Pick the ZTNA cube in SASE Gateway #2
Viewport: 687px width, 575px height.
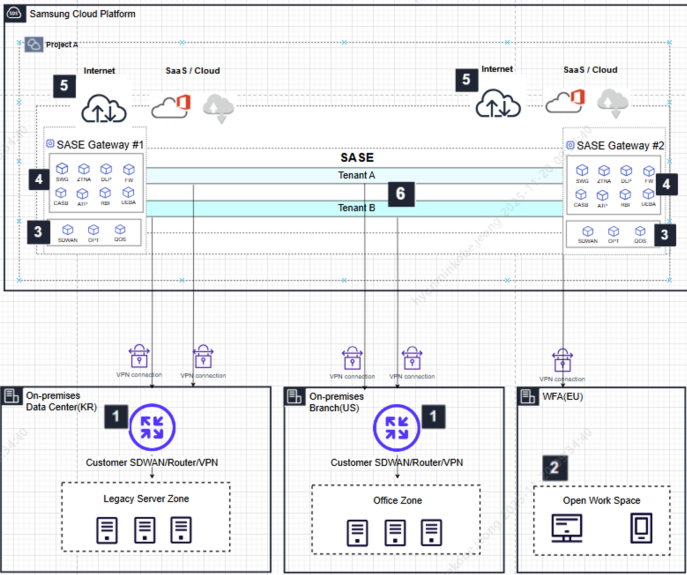pyautogui.click(x=604, y=170)
